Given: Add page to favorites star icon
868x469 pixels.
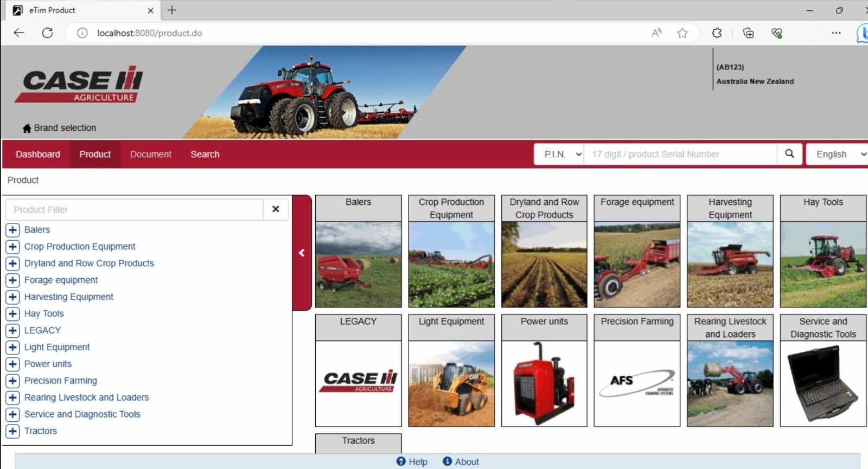Looking at the screenshot, I should coord(682,33).
